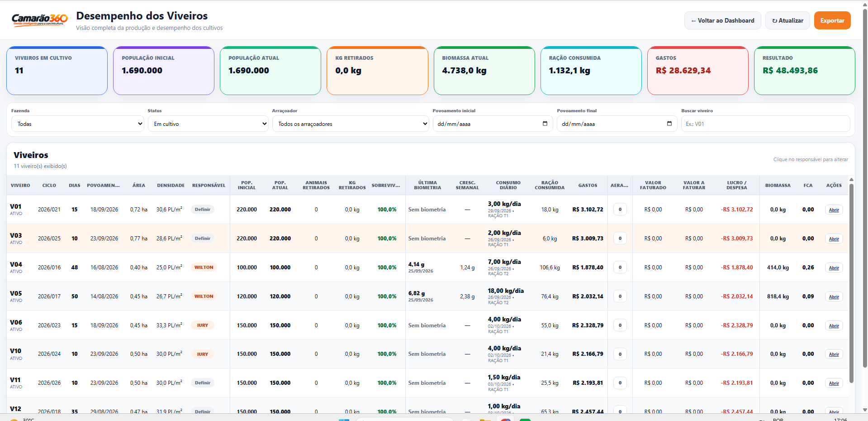Open calendar picker for Povoamento final
This screenshot has height=421, width=868.
tap(669, 124)
